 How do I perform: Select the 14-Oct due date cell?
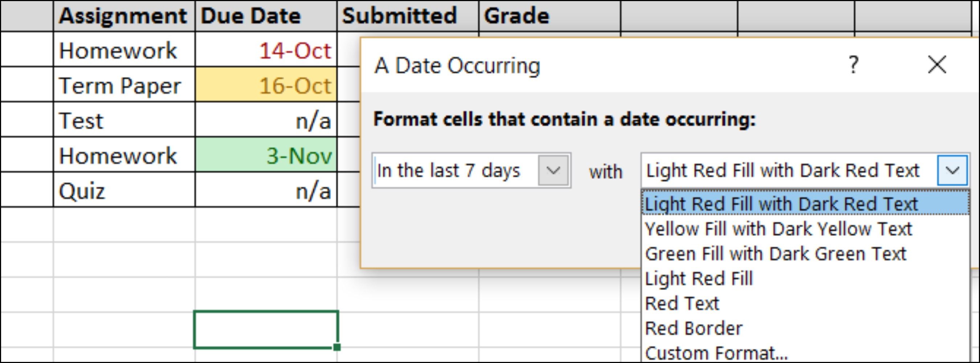tap(266, 50)
